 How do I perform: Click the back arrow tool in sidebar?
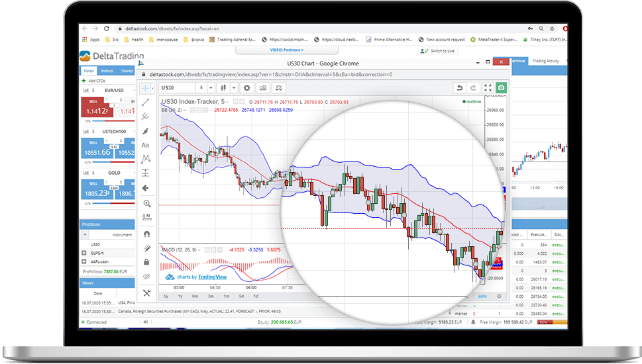click(x=146, y=188)
